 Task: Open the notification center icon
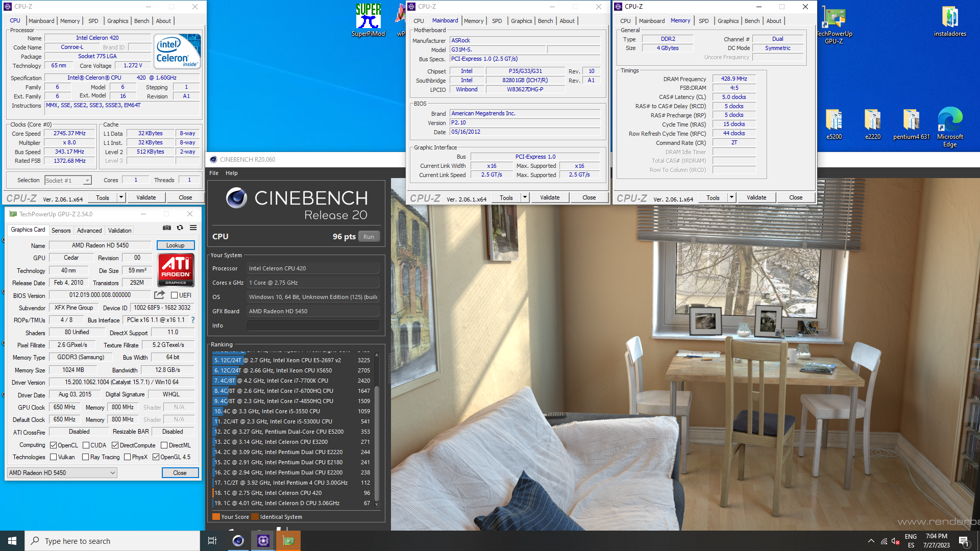coord(964,541)
